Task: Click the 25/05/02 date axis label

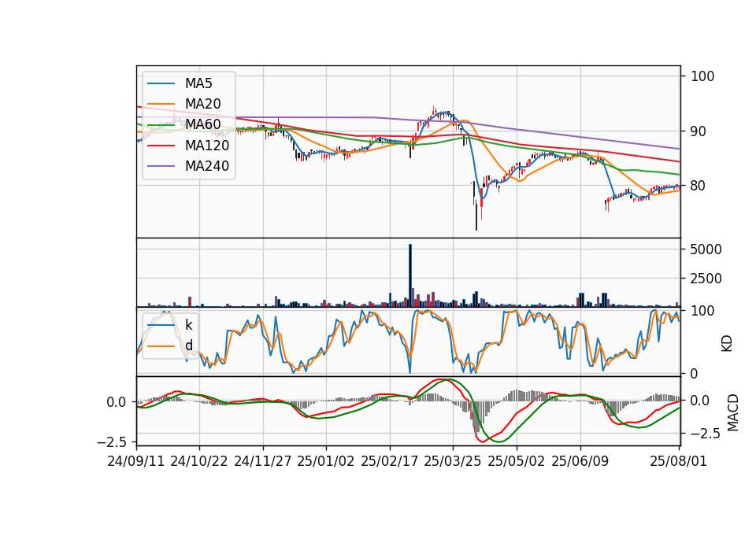Action: point(517,461)
